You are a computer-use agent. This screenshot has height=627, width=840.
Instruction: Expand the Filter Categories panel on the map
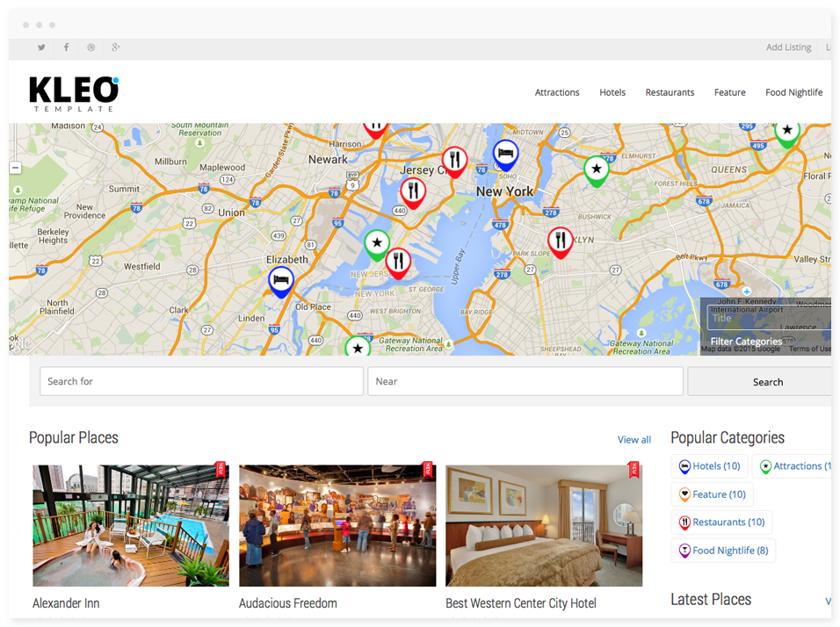746,341
